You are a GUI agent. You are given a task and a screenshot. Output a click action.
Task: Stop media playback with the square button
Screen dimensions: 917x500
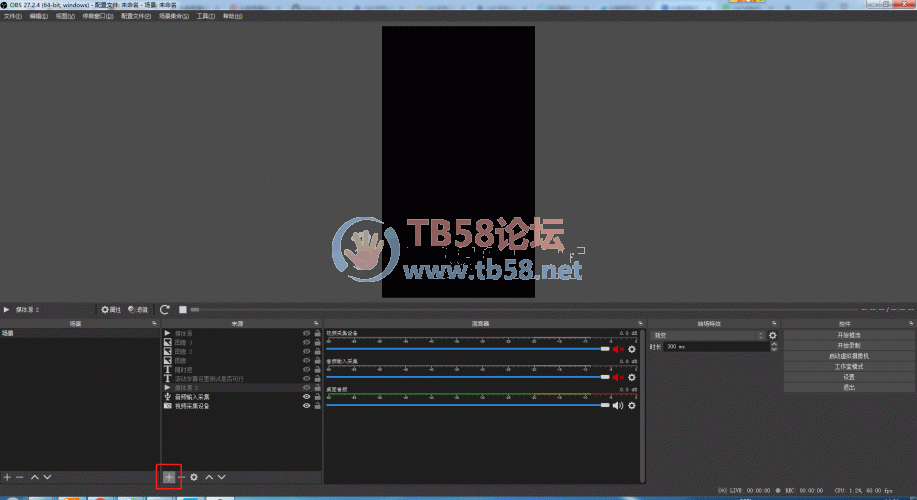click(x=183, y=309)
